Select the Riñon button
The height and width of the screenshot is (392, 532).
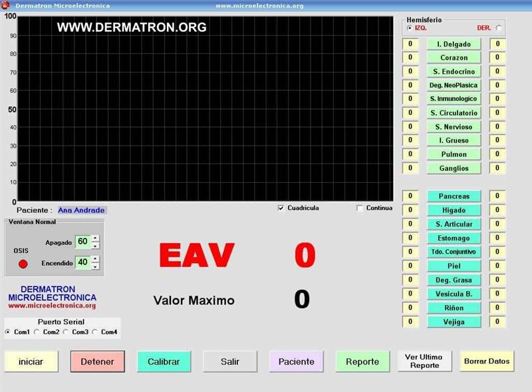point(454,308)
